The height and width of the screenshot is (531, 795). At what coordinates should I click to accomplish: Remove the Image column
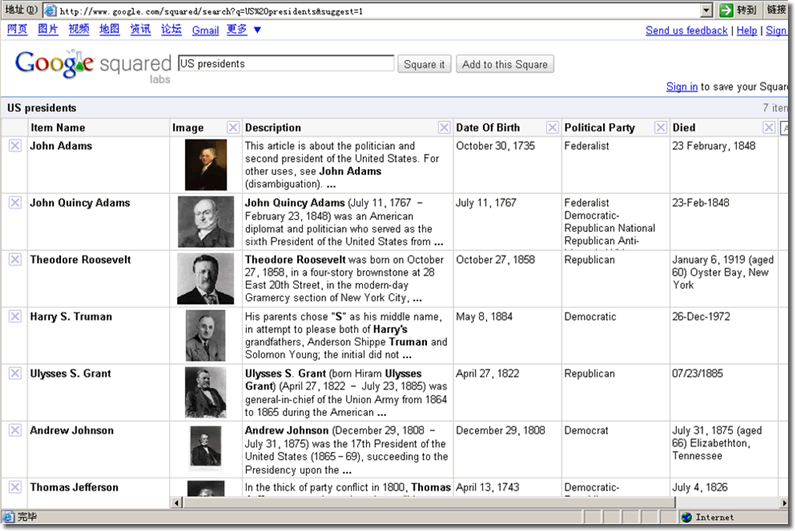[232, 128]
